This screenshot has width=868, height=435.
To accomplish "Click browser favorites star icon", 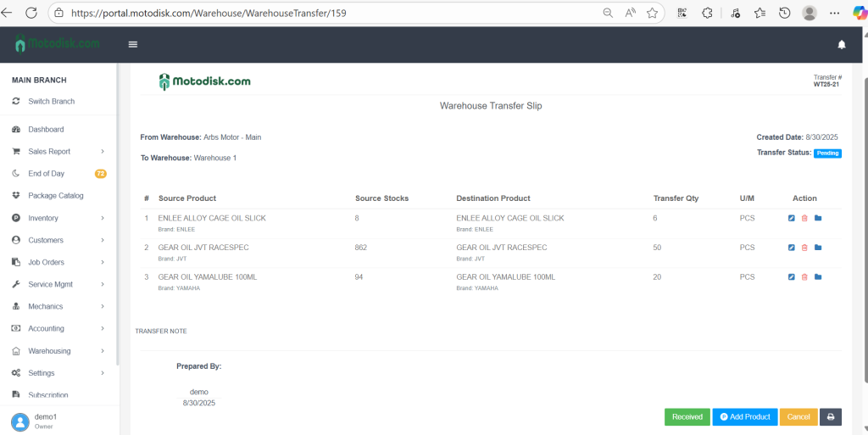I will point(652,13).
